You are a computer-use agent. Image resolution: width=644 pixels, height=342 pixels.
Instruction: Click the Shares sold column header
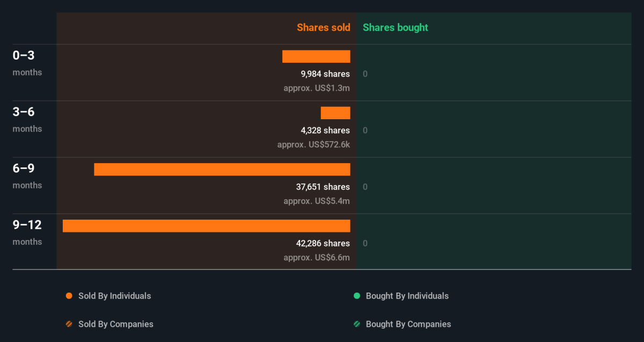coord(324,27)
